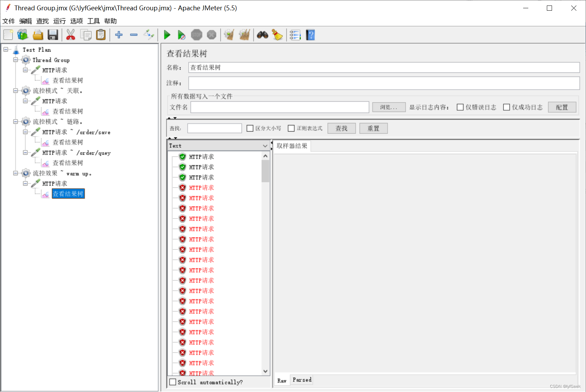Click the 查找 search button

pos(341,128)
